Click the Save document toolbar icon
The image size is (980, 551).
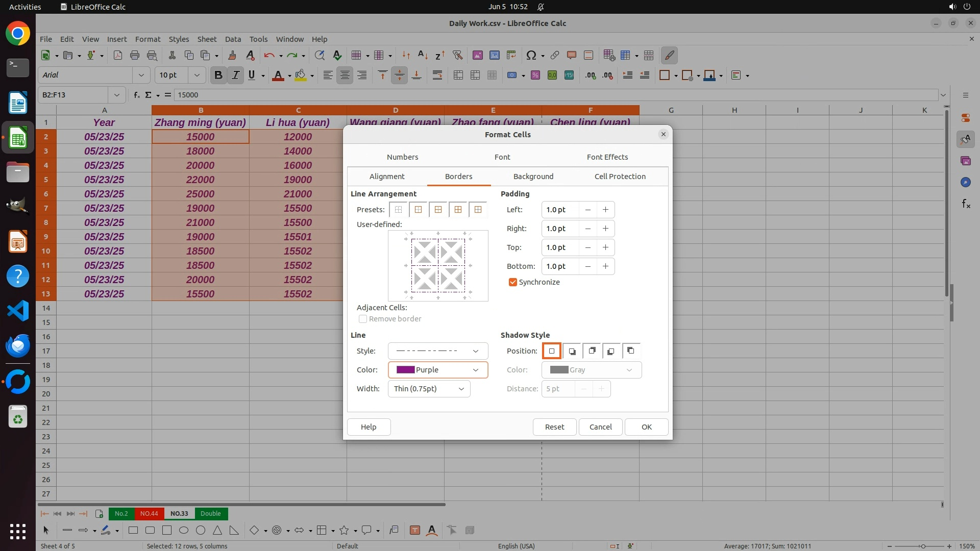coord(90,55)
